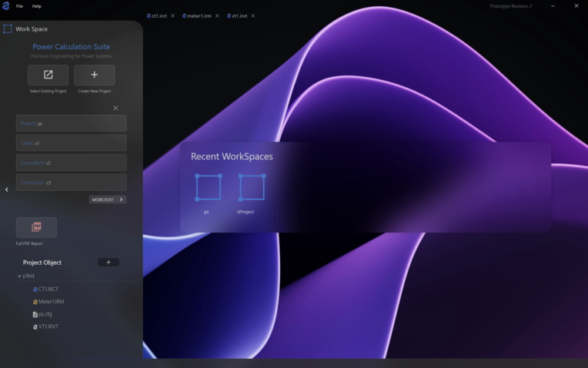Switch to the meter1.irm tab
This screenshot has width=588, height=368.
(x=196, y=15)
